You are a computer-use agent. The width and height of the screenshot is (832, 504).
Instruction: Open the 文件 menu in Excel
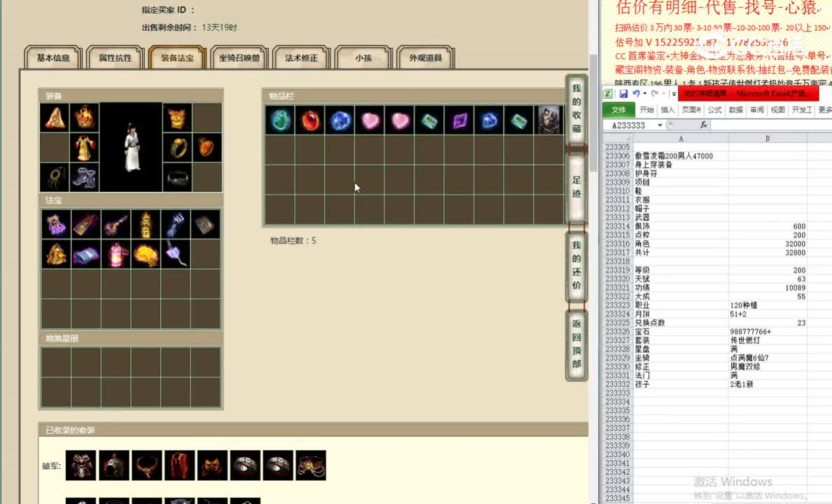click(x=618, y=110)
